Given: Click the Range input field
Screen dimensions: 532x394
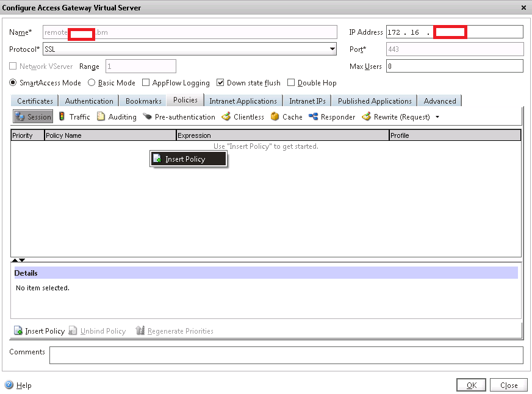Looking at the screenshot, I should [x=141, y=66].
